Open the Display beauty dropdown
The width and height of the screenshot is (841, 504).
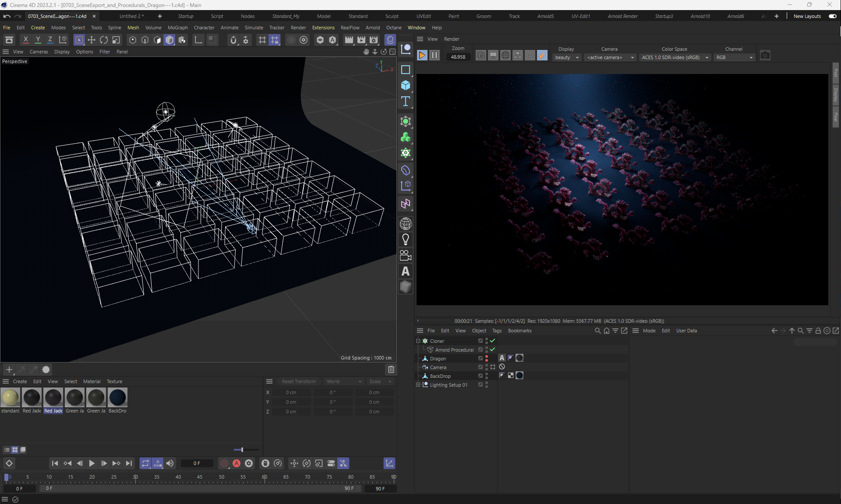(x=567, y=57)
